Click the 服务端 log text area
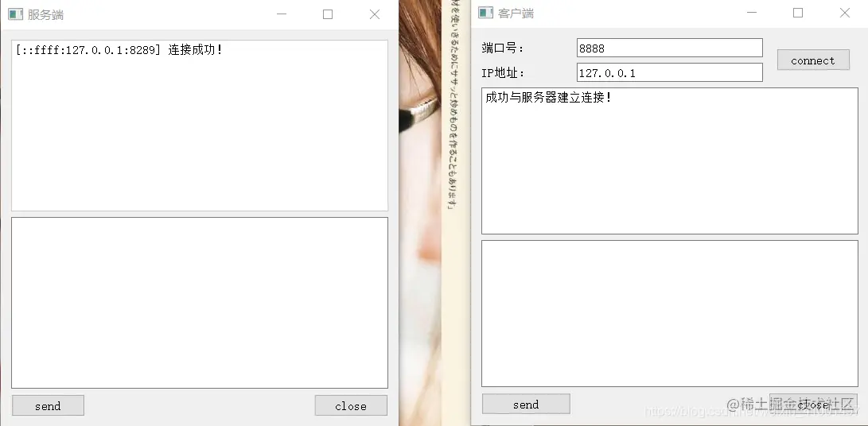 coord(199,125)
